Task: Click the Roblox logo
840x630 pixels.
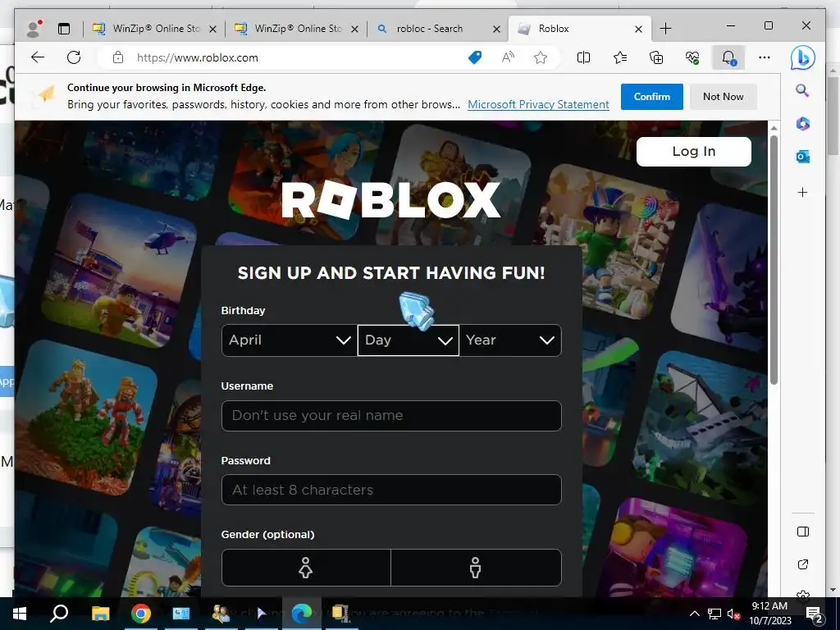Action: 391,200
